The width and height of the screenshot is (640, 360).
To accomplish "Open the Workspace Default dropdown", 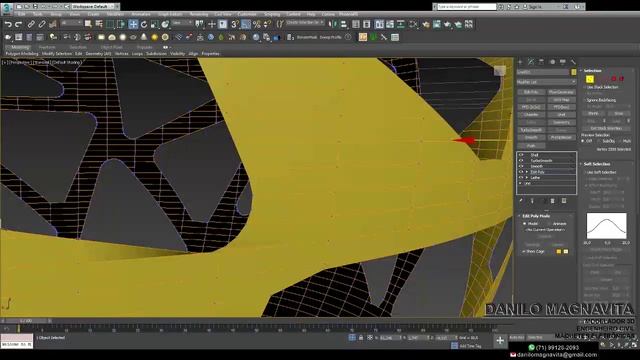I will point(93,7).
